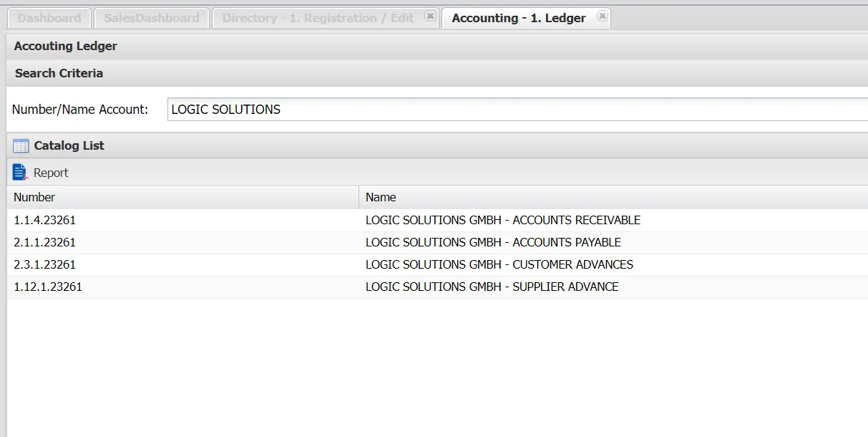Click the Catalog List grid icon
Viewport: 868px width, 437px height.
[x=21, y=146]
